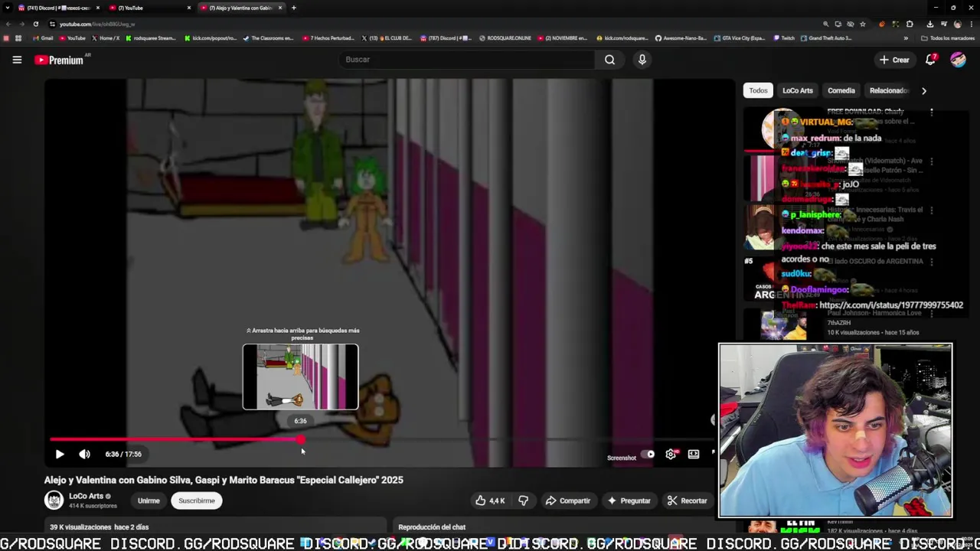
Task: Open LoCo Arts channel avatar
Action: pos(54,500)
